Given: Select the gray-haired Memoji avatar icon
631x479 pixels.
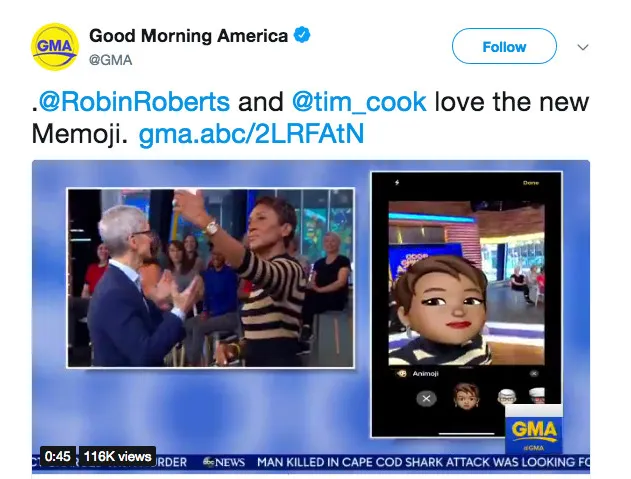Looking at the screenshot, I should tap(505, 397).
